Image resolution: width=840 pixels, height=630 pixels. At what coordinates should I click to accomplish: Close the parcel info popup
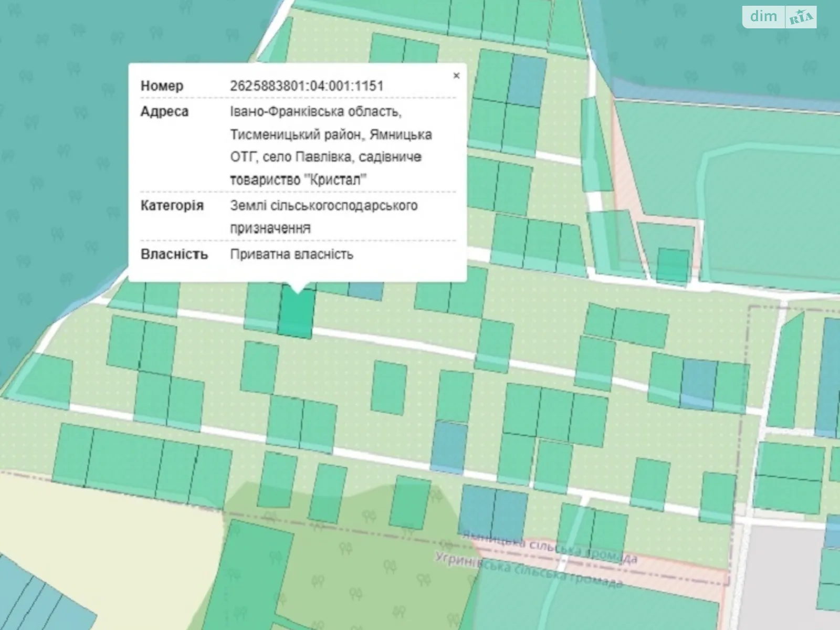pos(456,76)
